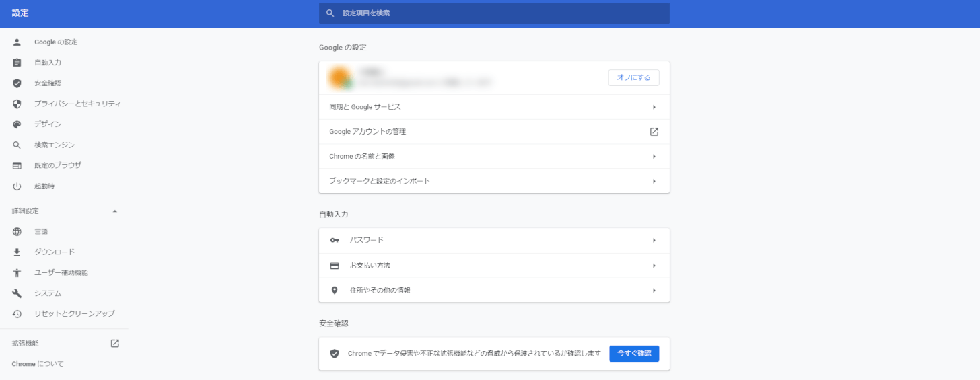Click the 設定項目を検索 search field

[x=494, y=13]
